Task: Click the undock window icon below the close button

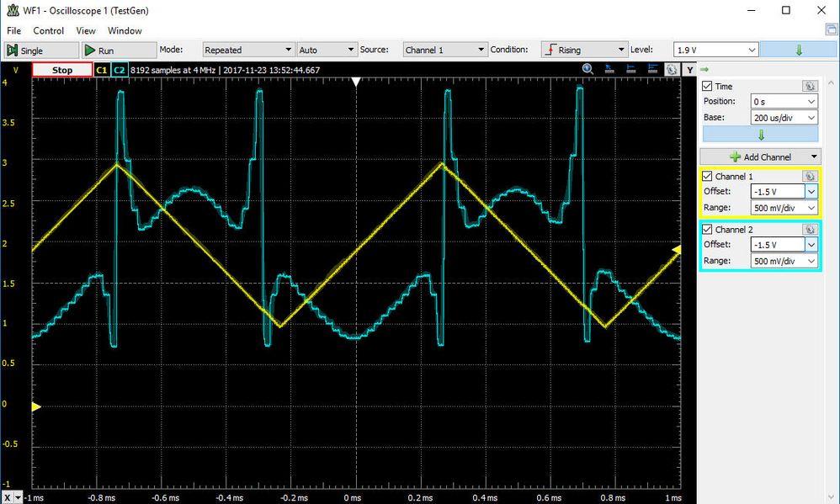Action: [x=832, y=30]
